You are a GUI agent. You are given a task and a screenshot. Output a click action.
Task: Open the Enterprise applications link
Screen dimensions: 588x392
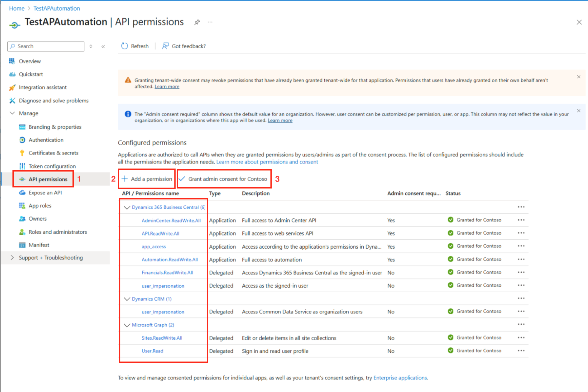click(400, 378)
